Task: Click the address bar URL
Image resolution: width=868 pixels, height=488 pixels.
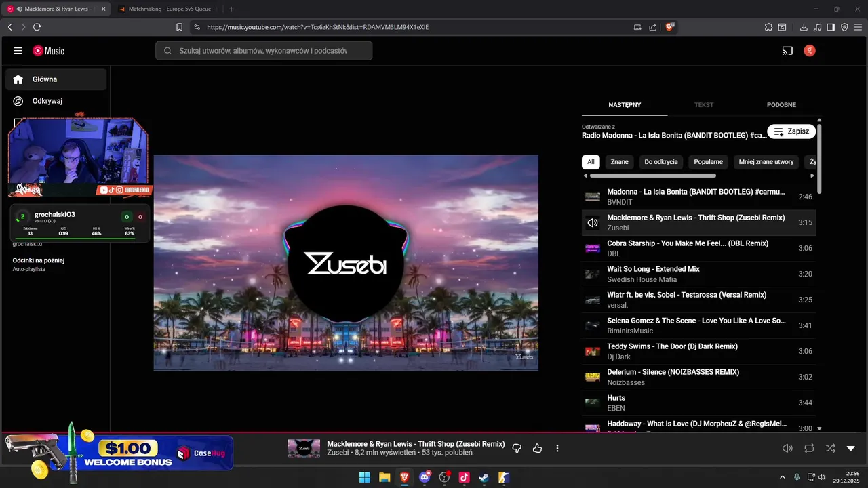Action: point(317,27)
